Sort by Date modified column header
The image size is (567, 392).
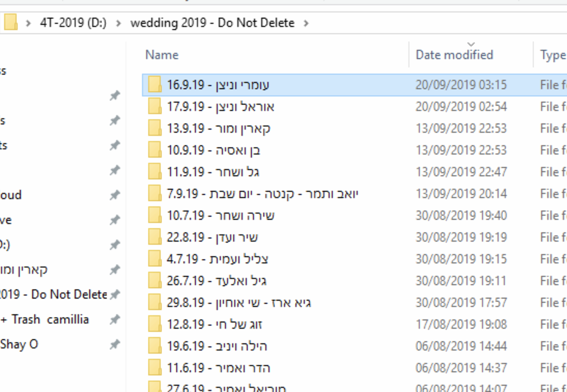[x=454, y=54]
